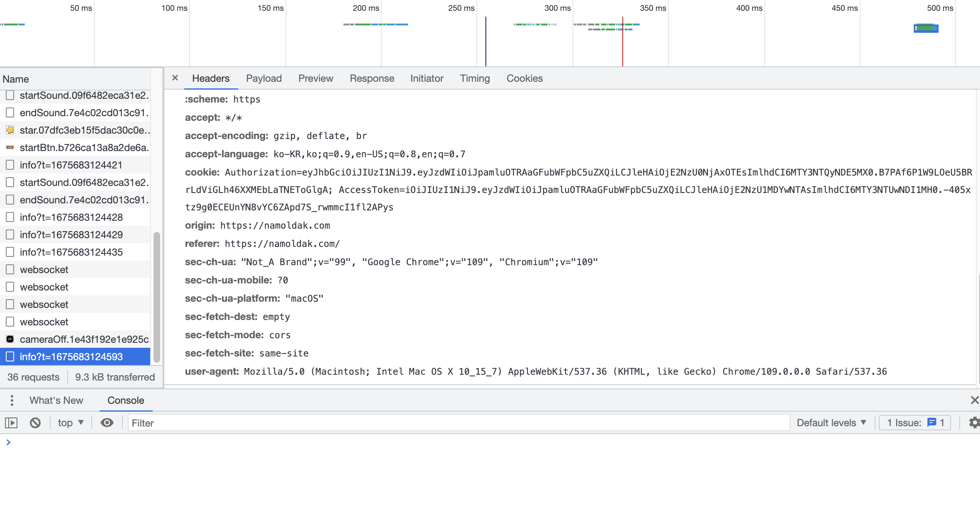Click the request list vertical scrollbar
This screenshot has width=980, height=532.
(157, 297)
